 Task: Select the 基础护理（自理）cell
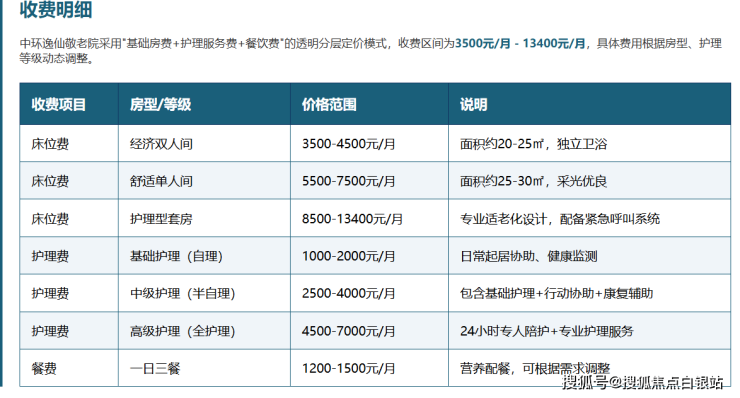[x=204, y=256]
